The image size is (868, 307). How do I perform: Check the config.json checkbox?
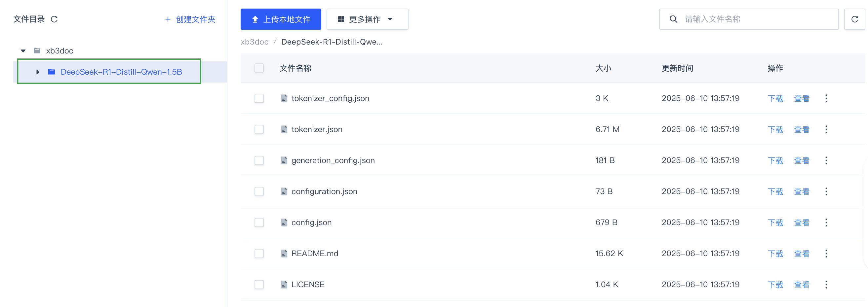[x=259, y=222]
